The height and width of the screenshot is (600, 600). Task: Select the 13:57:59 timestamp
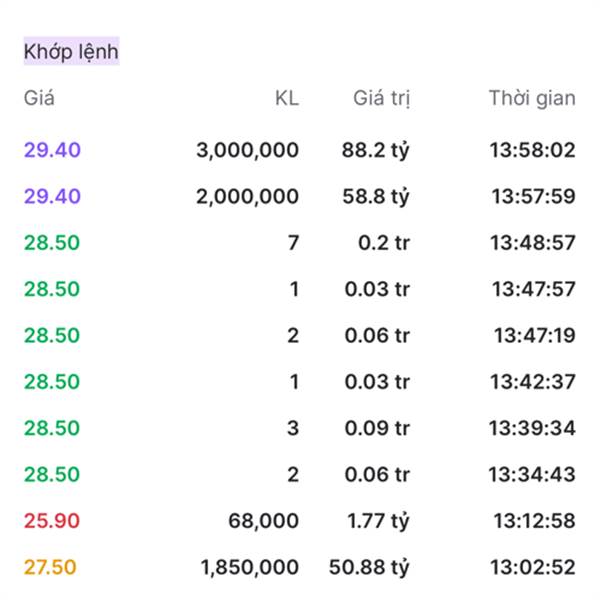click(533, 196)
